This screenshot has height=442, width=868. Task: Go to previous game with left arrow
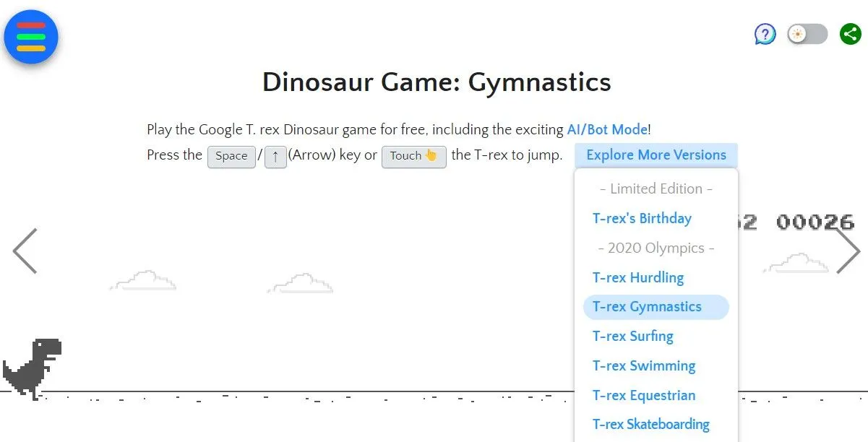tap(25, 251)
